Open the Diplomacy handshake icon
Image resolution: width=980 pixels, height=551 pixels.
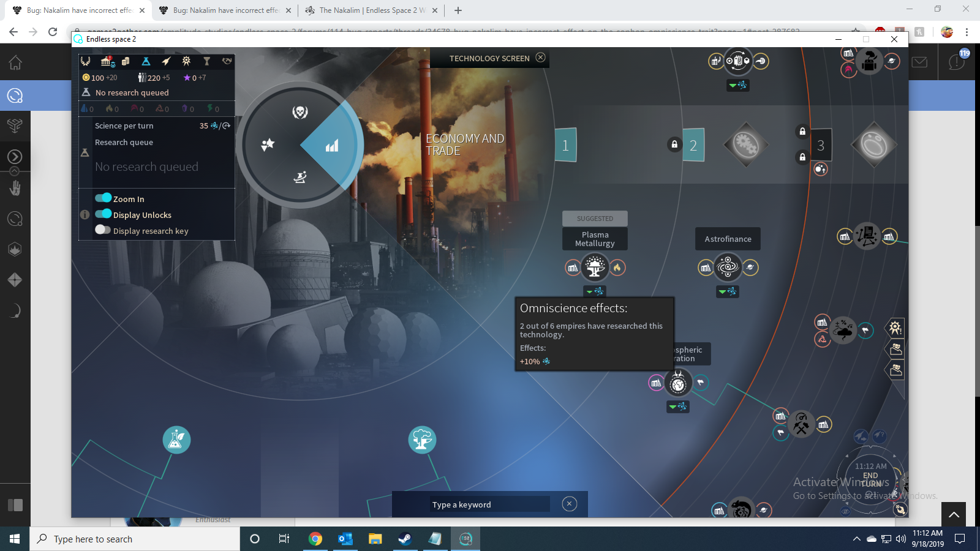pos(227,61)
